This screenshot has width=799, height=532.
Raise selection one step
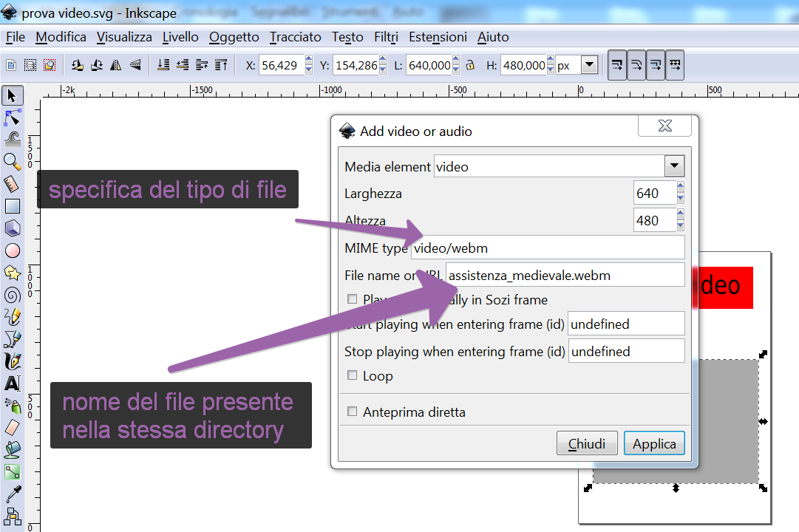(x=202, y=65)
